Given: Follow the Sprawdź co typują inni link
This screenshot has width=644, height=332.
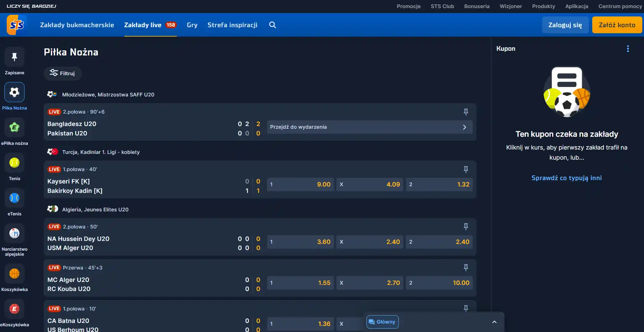Looking at the screenshot, I should [567, 178].
